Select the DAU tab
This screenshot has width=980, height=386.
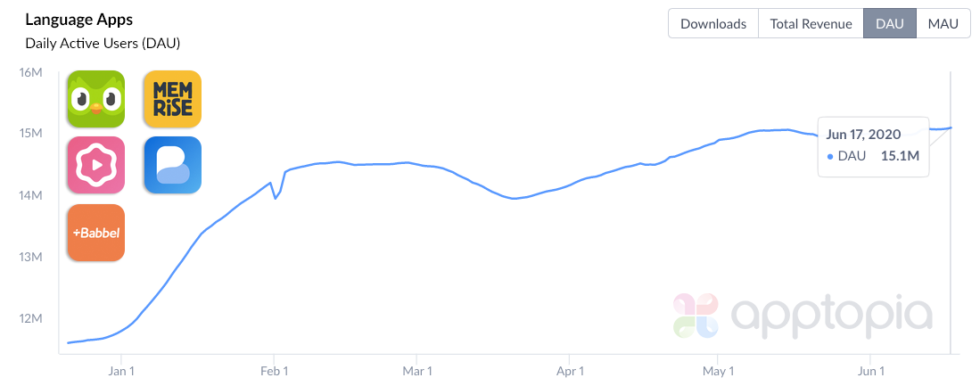(889, 24)
